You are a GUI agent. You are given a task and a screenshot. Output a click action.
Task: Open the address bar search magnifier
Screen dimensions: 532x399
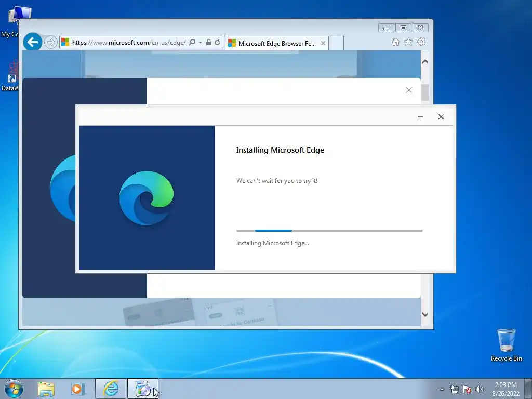(192, 43)
